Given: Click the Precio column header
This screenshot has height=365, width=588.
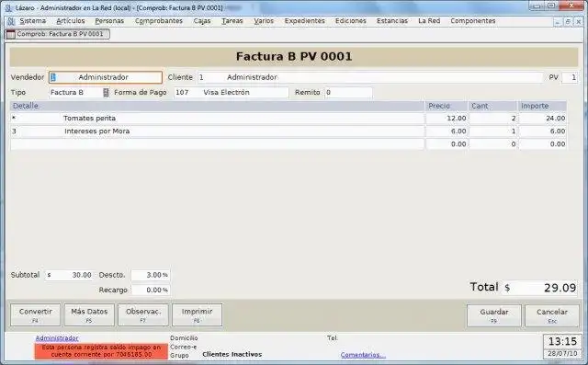Looking at the screenshot, I should [447, 106].
